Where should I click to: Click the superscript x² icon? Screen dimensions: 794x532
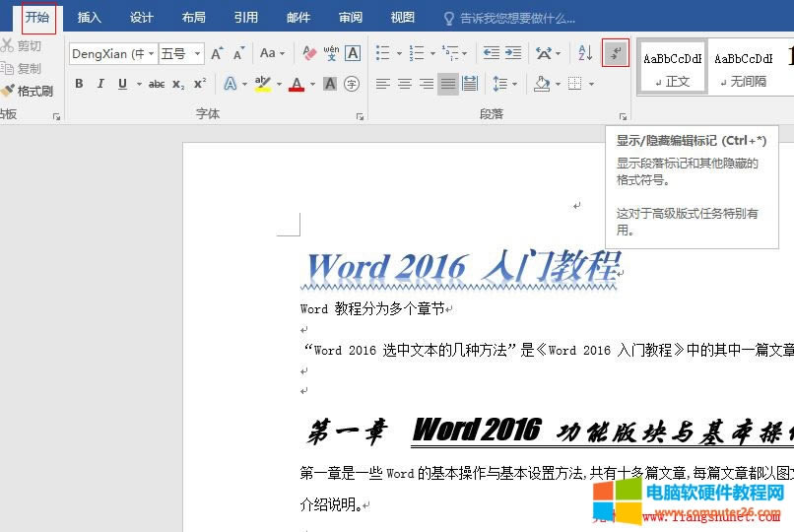click(200, 85)
